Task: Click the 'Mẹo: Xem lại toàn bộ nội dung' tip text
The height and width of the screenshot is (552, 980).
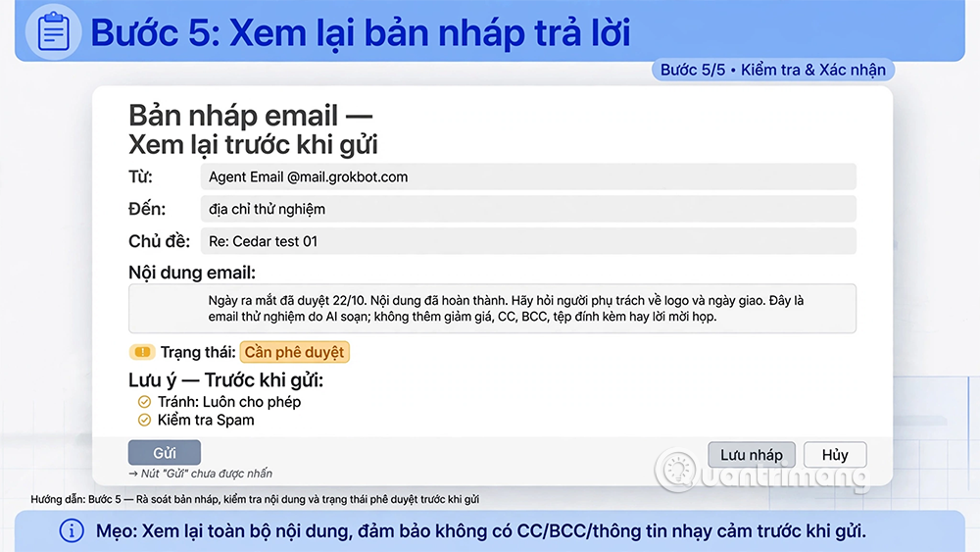Action: click(x=480, y=530)
